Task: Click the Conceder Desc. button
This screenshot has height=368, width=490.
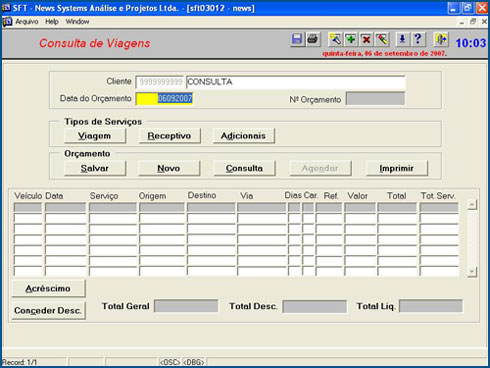Action: coord(48,311)
